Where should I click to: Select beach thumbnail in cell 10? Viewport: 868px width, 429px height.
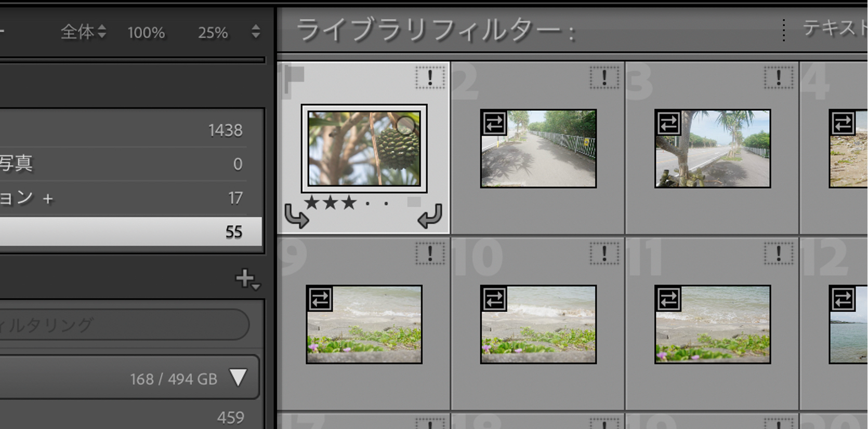(538, 324)
